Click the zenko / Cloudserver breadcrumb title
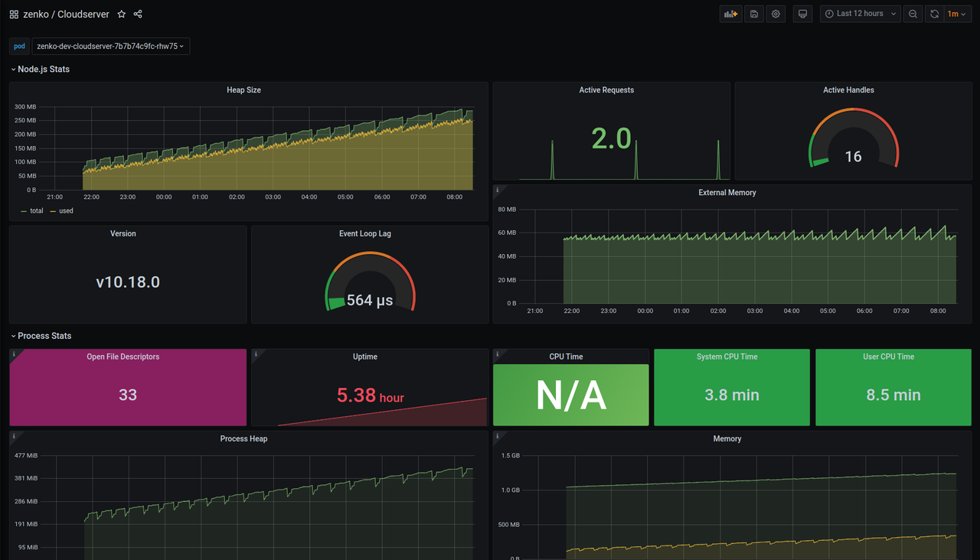The width and height of the screenshot is (980, 560). pyautogui.click(x=66, y=14)
